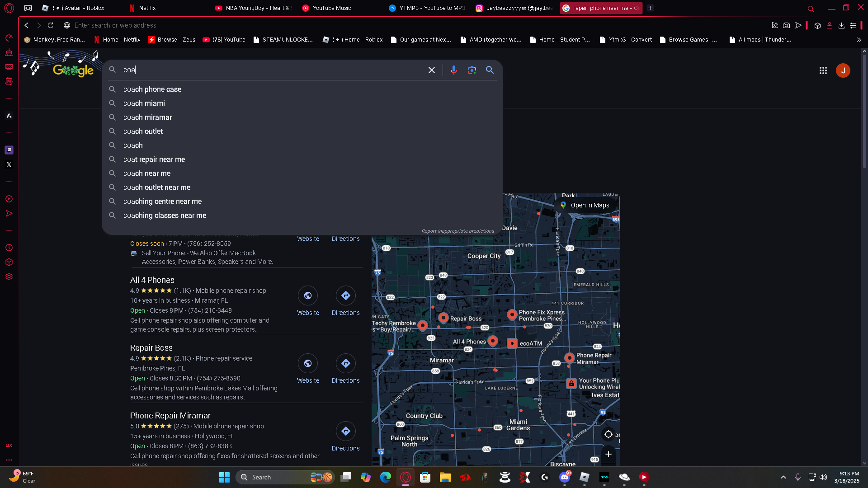Open the All 4 Phones listing title
The image size is (868, 488).
tap(152, 280)
